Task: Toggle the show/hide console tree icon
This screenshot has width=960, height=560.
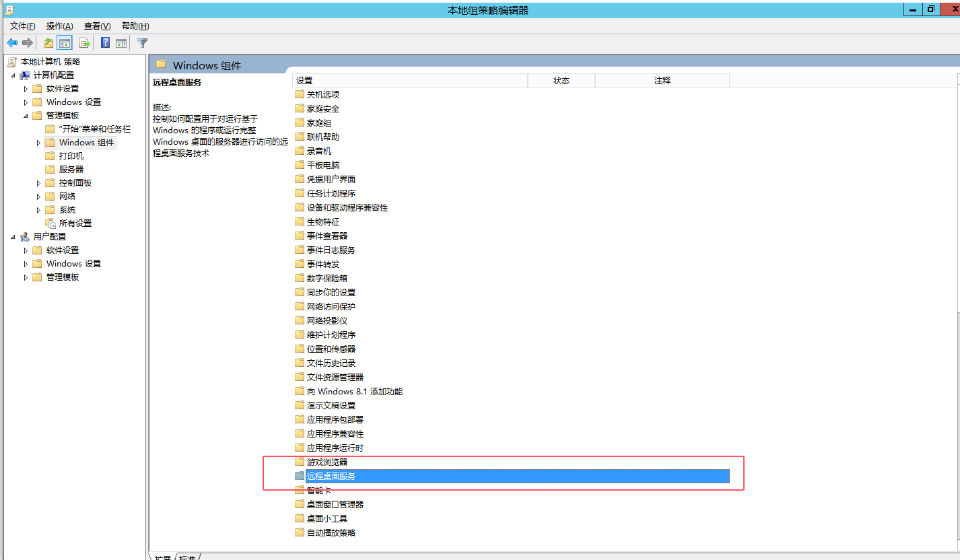Action: 64,42
